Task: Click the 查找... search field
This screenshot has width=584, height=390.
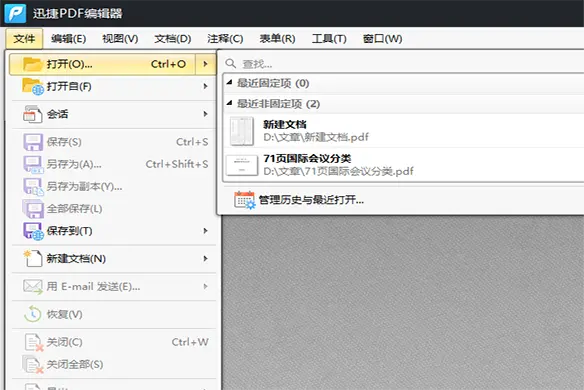Action: pyautogui.click(x=404, y=64)
